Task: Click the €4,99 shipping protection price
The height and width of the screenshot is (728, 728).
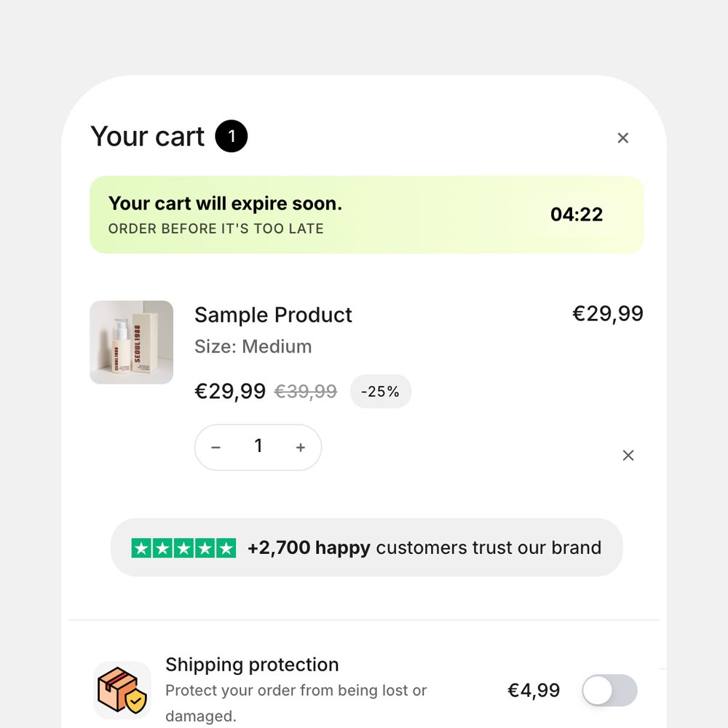Action: pyautogui.click(x=534, y=690)
